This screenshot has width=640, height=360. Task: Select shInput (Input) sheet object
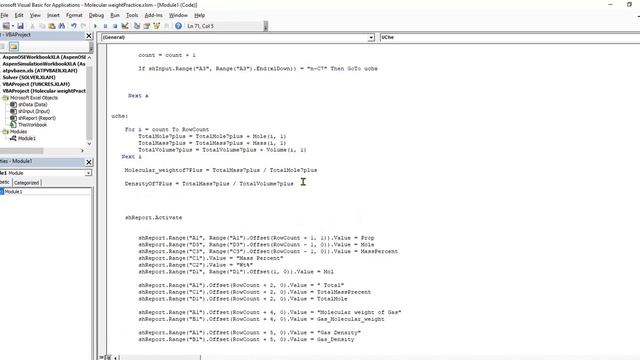coord(34,111)
